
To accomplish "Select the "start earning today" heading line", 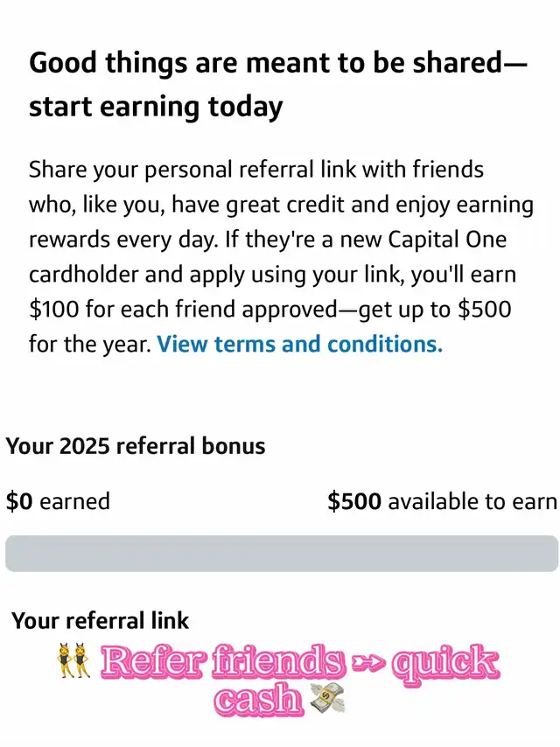I will 156,107.
